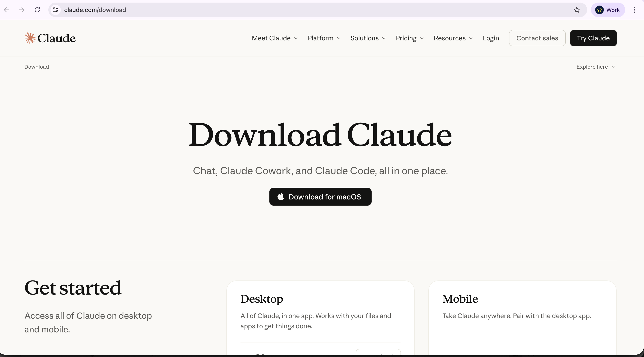The height and width of the screenshot is (357, 644).
Task: Click the Contact sales button
Action: tap(537, 38)
